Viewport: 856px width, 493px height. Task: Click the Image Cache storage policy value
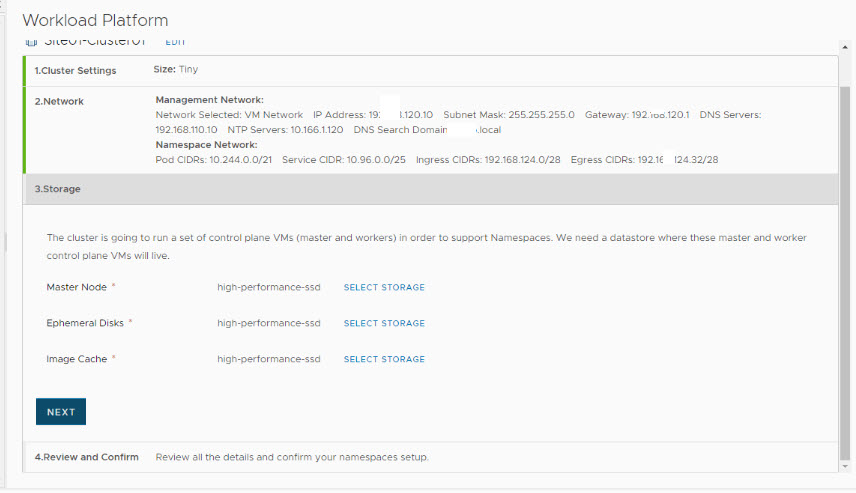[269, 360]
